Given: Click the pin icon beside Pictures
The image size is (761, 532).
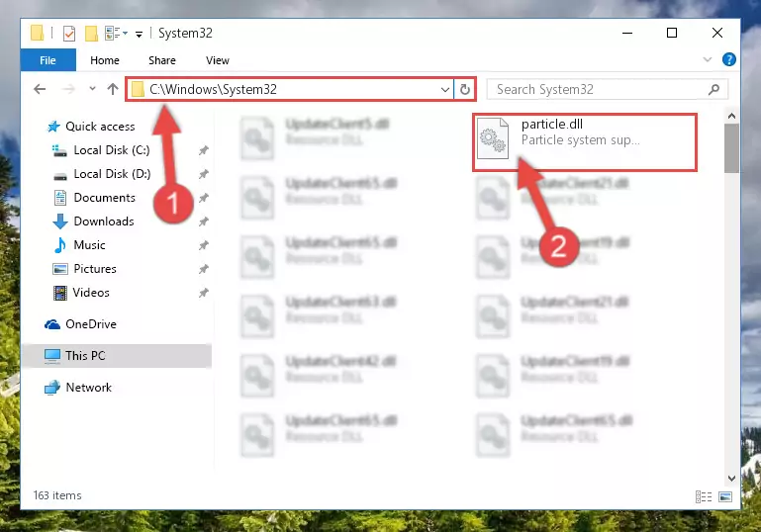Looking at the screenshot, I should 203,269.
